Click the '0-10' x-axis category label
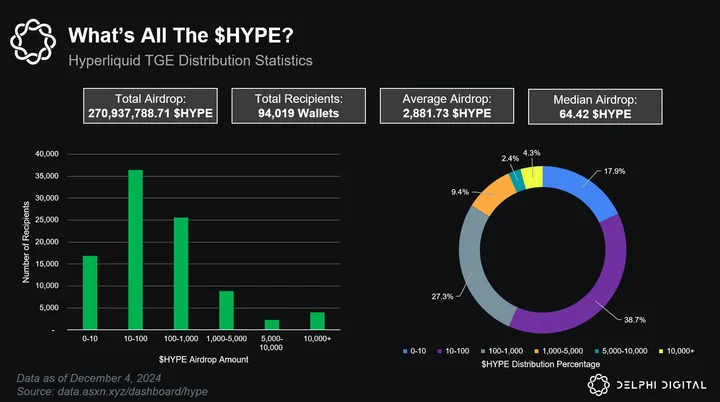This screenshot has width=720, height=402. click(x=90, y=339)
